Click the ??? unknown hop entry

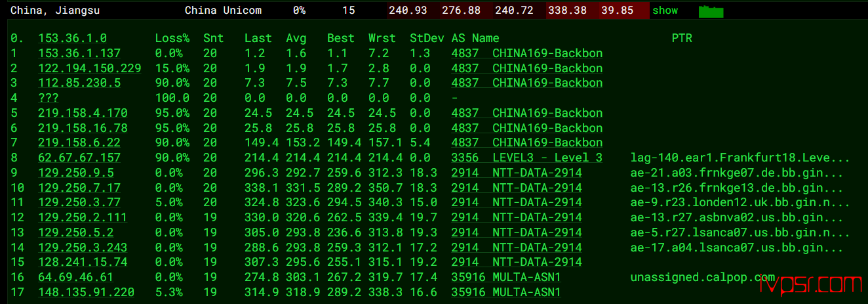(49, 98)
